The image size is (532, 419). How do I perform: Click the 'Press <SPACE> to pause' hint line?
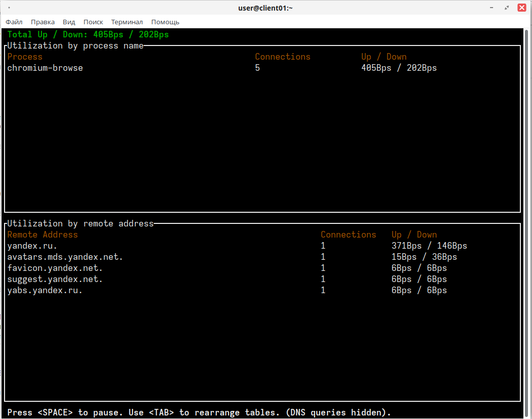[x=199, y=412]
